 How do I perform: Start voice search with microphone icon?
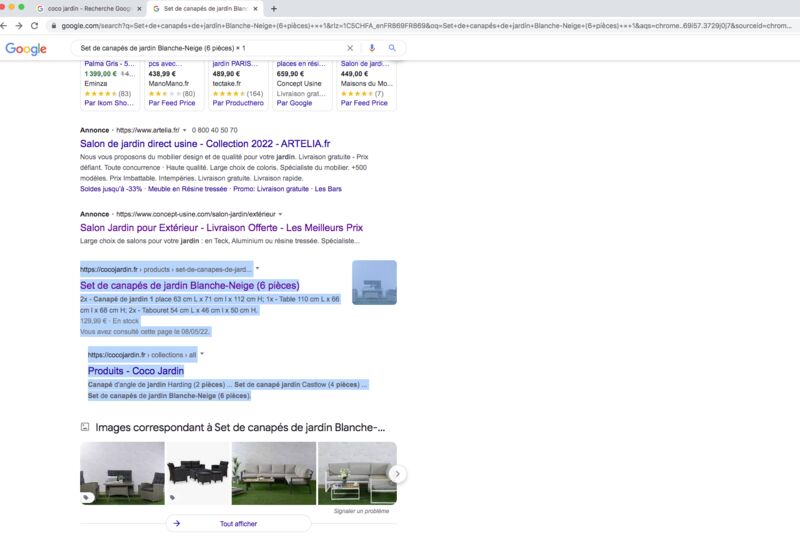(372, 48)
